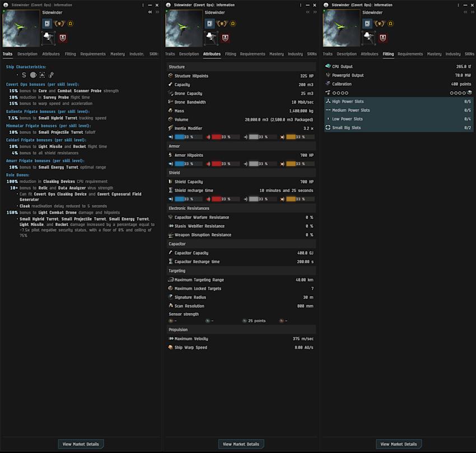Click the Shield explosive resistance orange bar
The height and width of the screenshot is (453, 476).
tap(300, 199)
